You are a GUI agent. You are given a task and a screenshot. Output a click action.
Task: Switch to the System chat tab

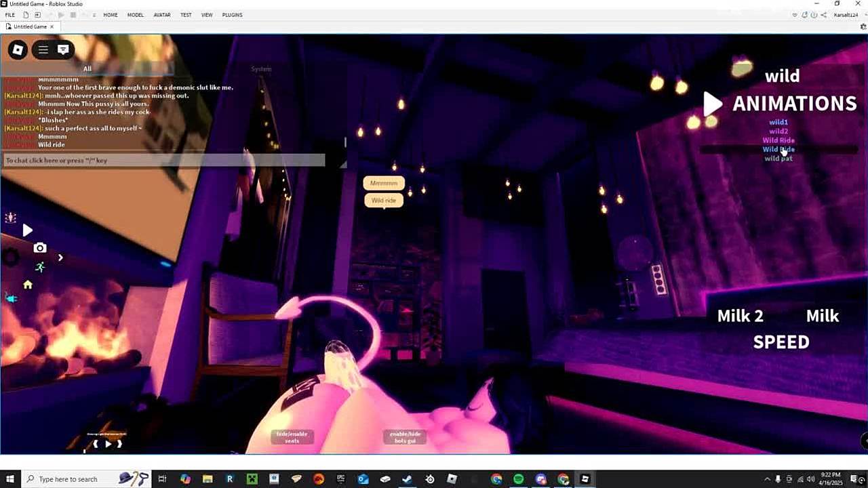[261, 68]
